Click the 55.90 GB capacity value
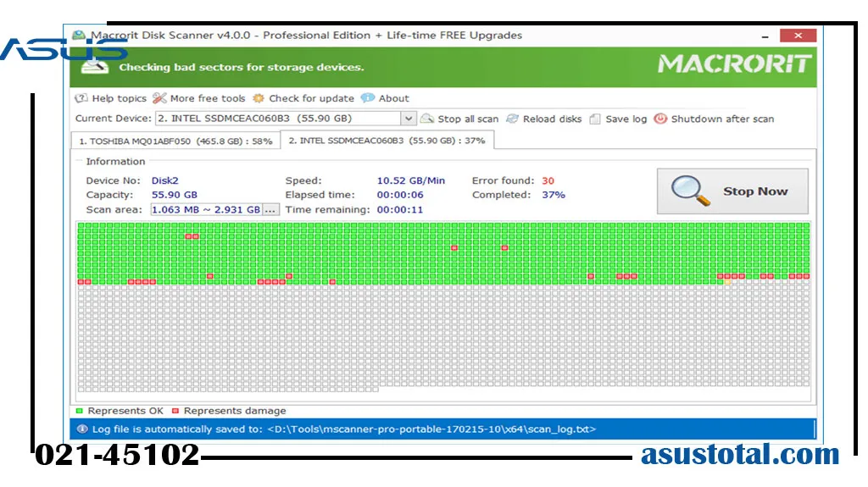The width and height of the screenshot is (868, 487). point(175,195)
